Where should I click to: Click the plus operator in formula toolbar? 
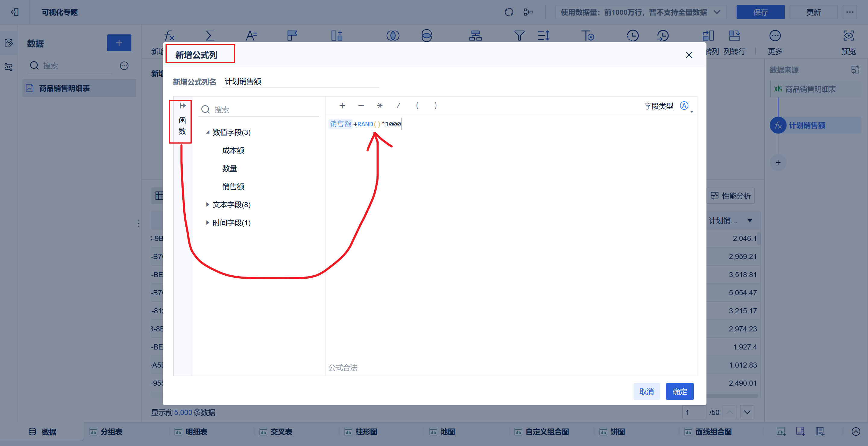coord(342,106)
